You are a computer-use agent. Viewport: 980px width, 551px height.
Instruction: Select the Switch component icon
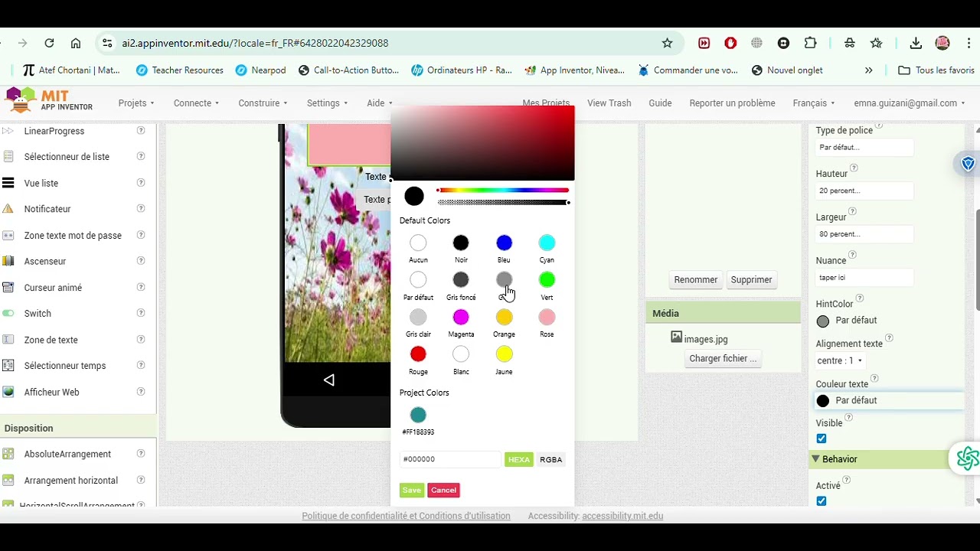[8, 313]
